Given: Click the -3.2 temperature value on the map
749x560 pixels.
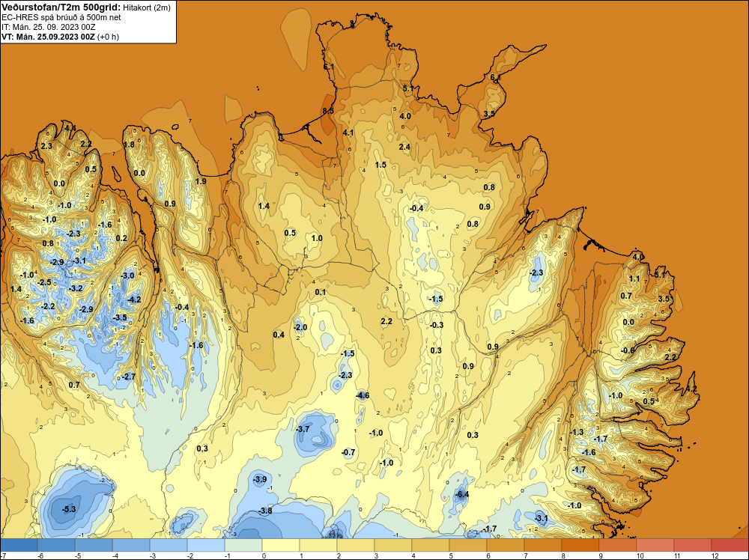Looking at the screenshot, I should click(76, 288).
